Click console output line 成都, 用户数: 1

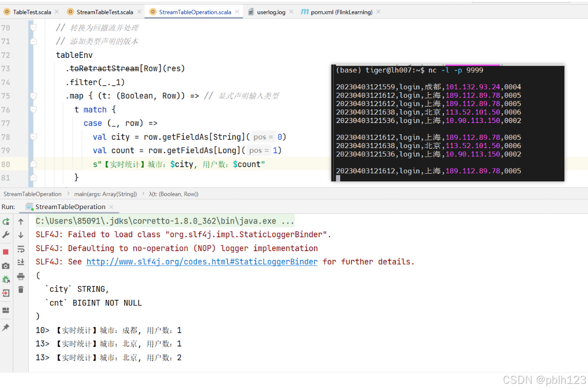tap(108, 331)
